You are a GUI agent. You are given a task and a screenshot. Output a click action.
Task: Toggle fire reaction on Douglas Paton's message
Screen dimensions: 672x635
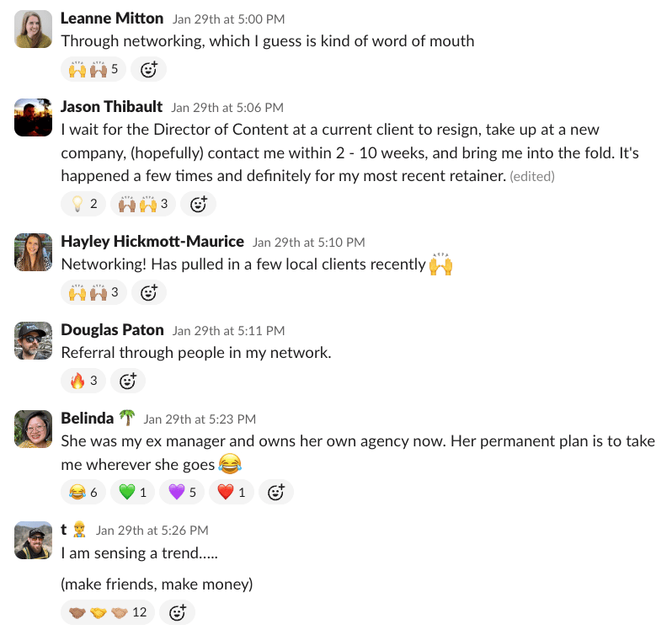pyautogui.click(x=83, y=381)
